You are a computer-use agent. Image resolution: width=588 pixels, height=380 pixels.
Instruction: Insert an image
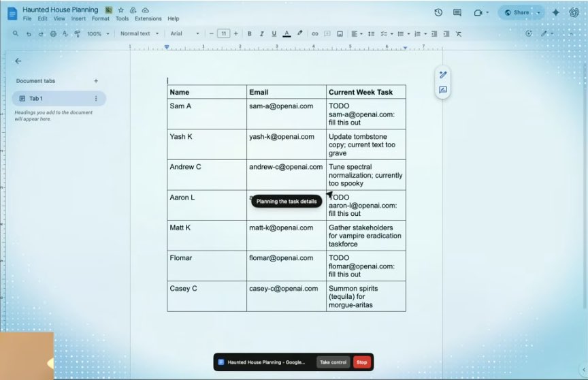(x=340, y=34)
